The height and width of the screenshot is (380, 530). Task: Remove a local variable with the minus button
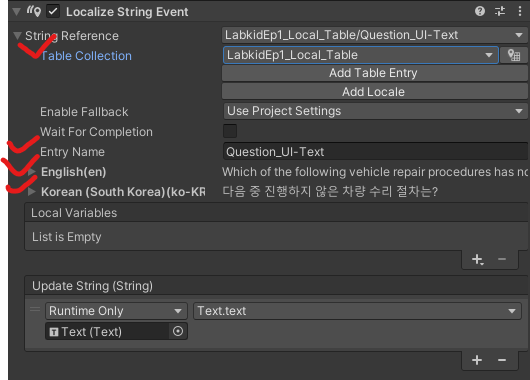tap(502, 259)
